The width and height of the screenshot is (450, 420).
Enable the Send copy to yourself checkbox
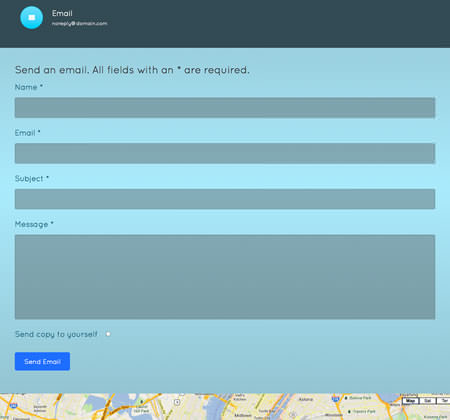click(108, 334)
